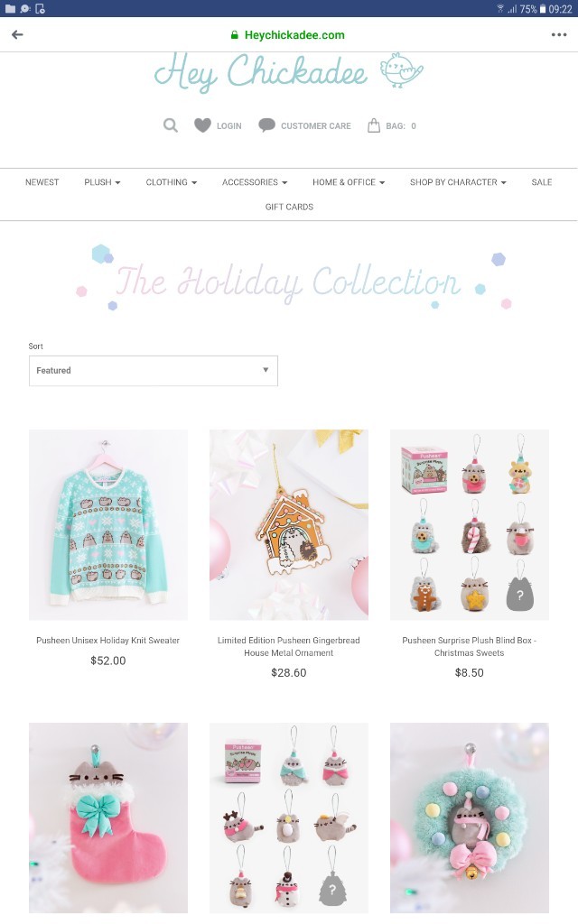Image resolution: width=578 pixels, height=924 pixels.
Task: Open Pusheen Unisex Holiday Knit Sweater link
Action: 108,640
